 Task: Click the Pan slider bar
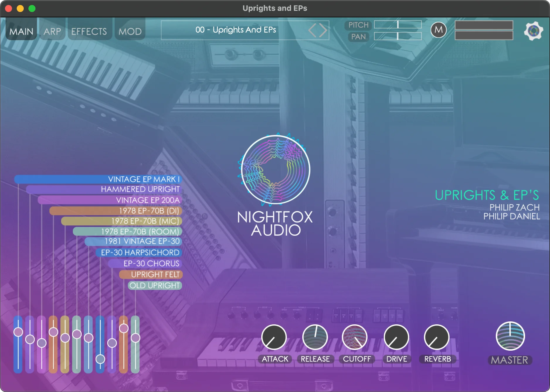pos(398,36)
